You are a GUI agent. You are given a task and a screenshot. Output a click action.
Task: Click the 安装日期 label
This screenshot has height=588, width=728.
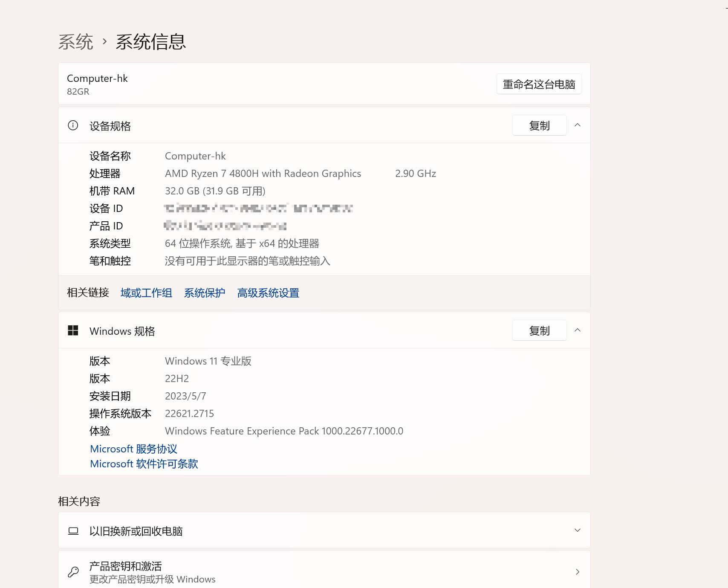110,396
